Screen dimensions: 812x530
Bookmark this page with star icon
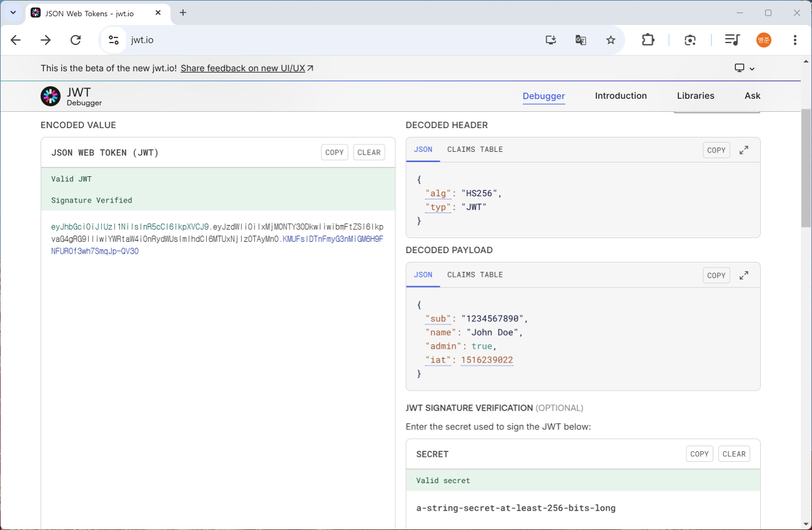click(x=611, y=40)
